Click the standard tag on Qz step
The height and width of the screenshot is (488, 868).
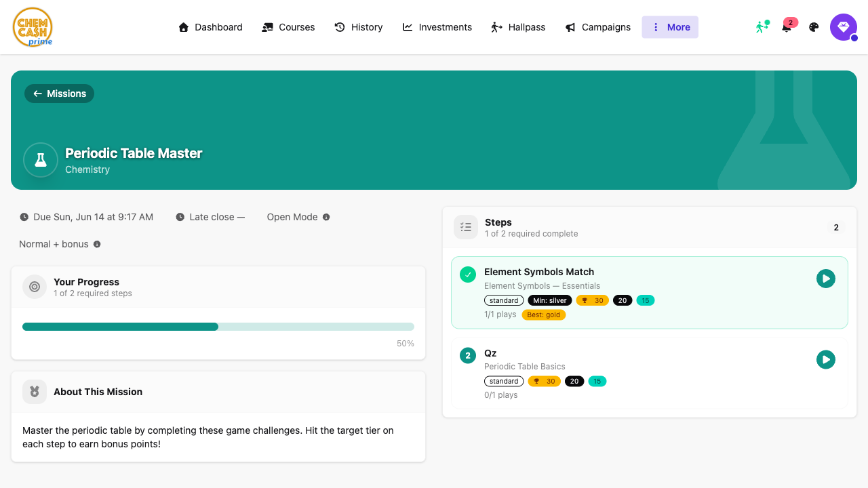click(x=504, y=381)
